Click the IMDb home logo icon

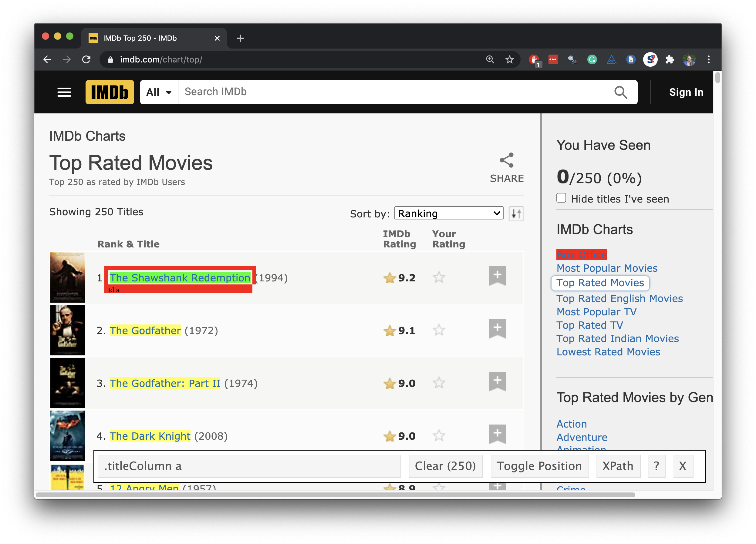point(109,92)
